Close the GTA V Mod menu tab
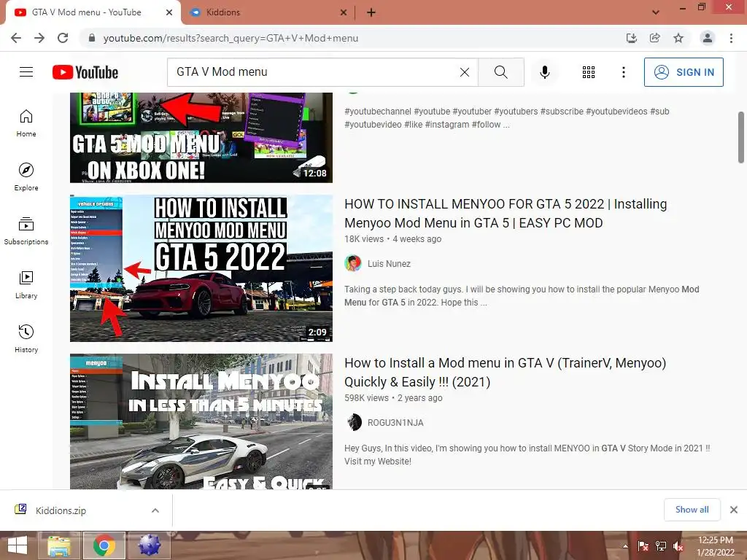The width and height of the screenshot is (747, 560). 169,12
